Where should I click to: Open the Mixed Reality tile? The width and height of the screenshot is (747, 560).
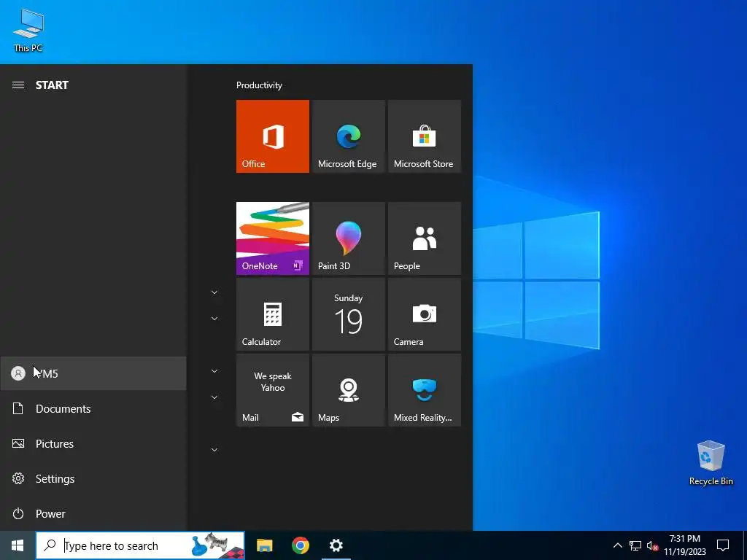[425, 390]
